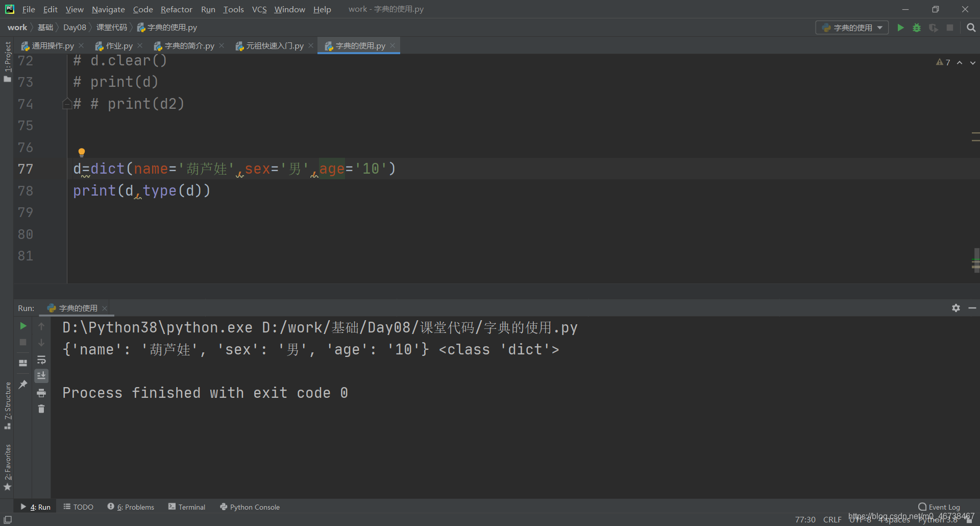Open the Edit menu

coord(51,9)
